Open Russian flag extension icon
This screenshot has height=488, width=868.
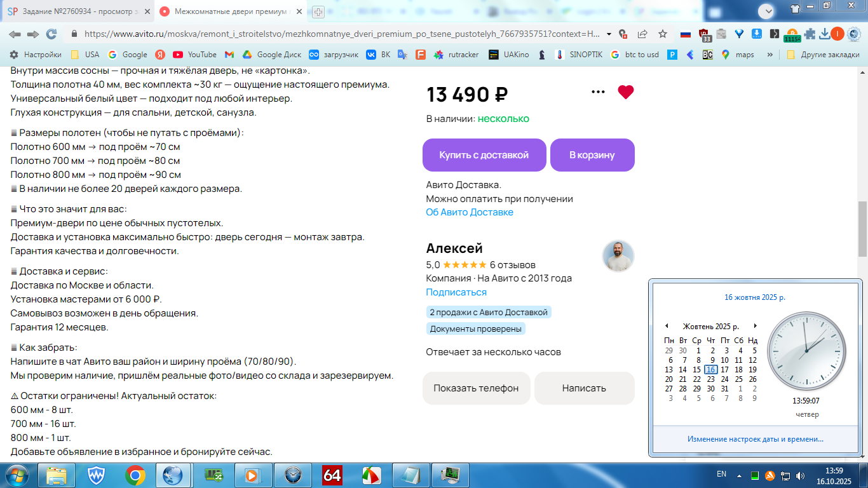(x=686, y=34)
